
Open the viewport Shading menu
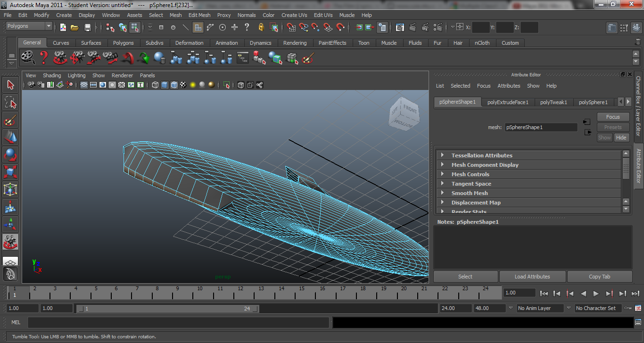tap(52, 75)
